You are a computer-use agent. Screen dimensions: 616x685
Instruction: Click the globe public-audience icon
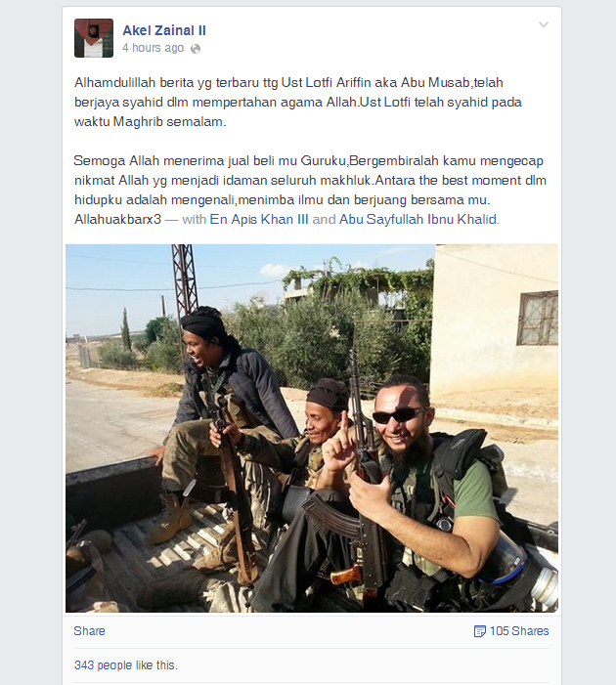tap(196, 49)
